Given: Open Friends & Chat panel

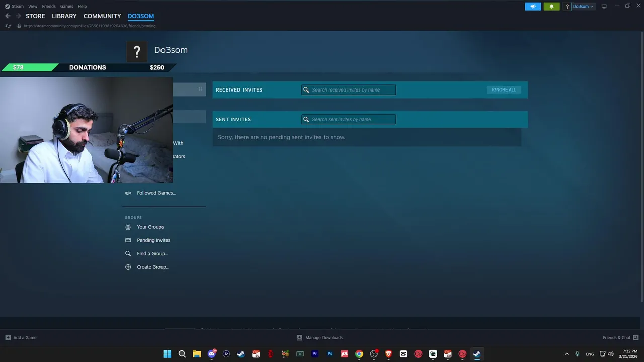Looking at the screenshot, I should click(621, 338).
